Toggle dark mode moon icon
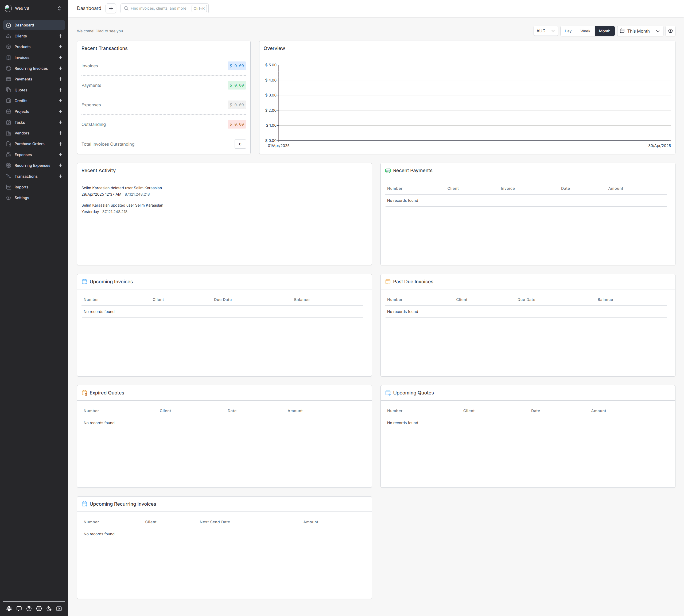 click(x=49, y=609)
